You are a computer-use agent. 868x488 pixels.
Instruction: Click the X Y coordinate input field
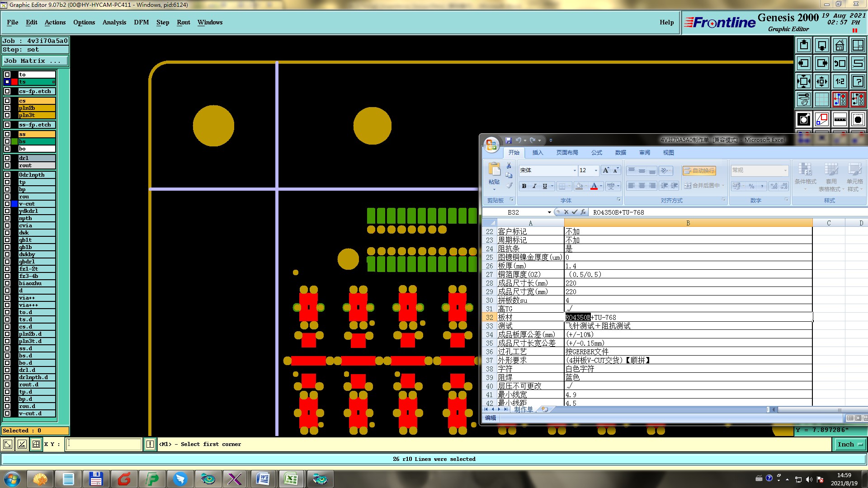(x=104, y=444)
